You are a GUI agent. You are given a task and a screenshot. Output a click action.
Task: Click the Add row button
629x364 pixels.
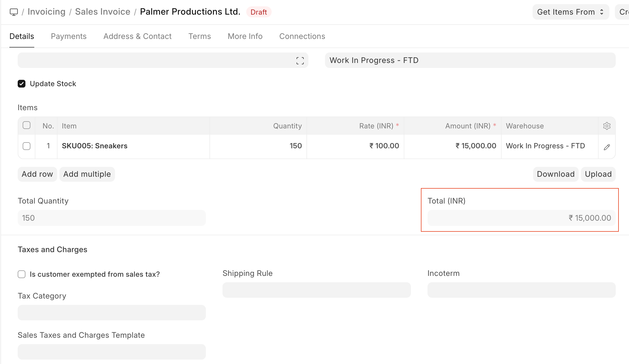(x=37, y=174)
